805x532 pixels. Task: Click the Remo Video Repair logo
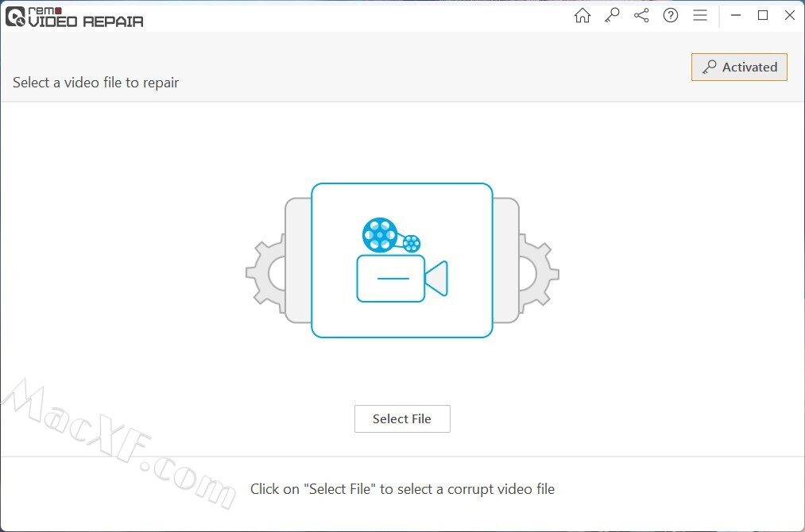75,17
